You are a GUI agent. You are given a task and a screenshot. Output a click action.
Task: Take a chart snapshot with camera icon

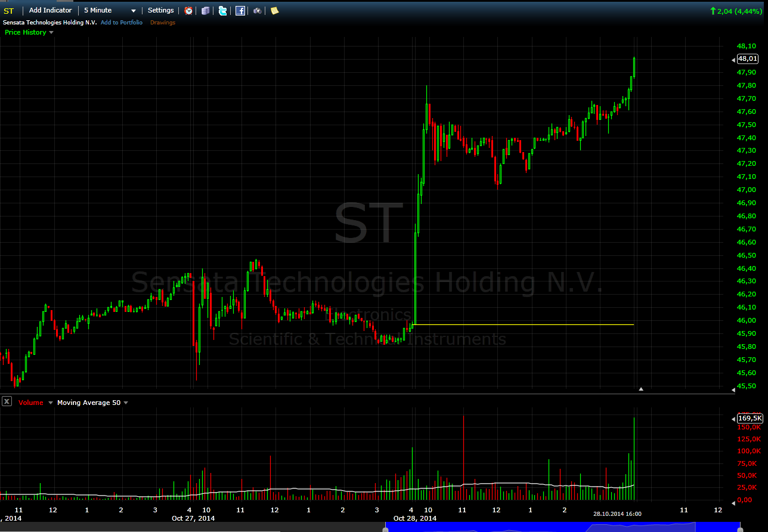pos(257,11)
